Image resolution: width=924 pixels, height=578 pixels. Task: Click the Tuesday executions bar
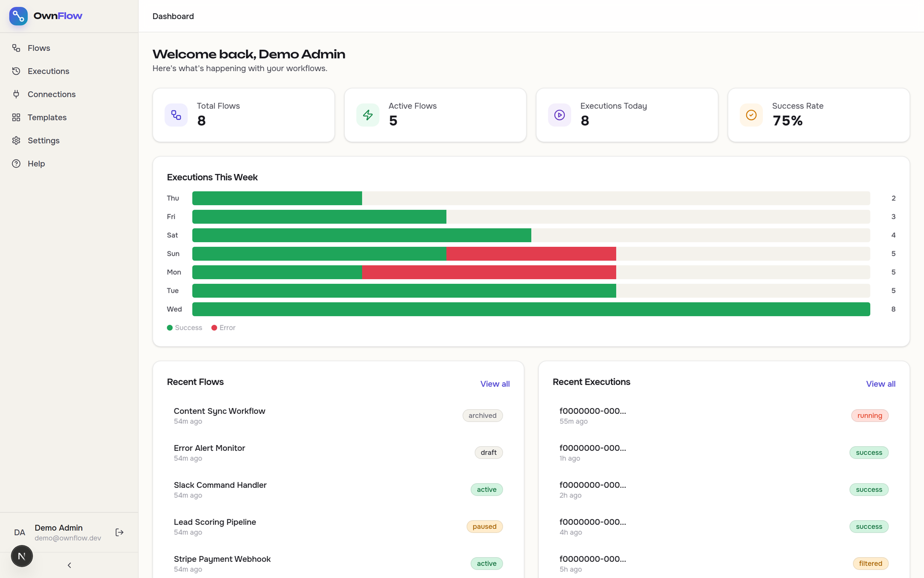404,291
